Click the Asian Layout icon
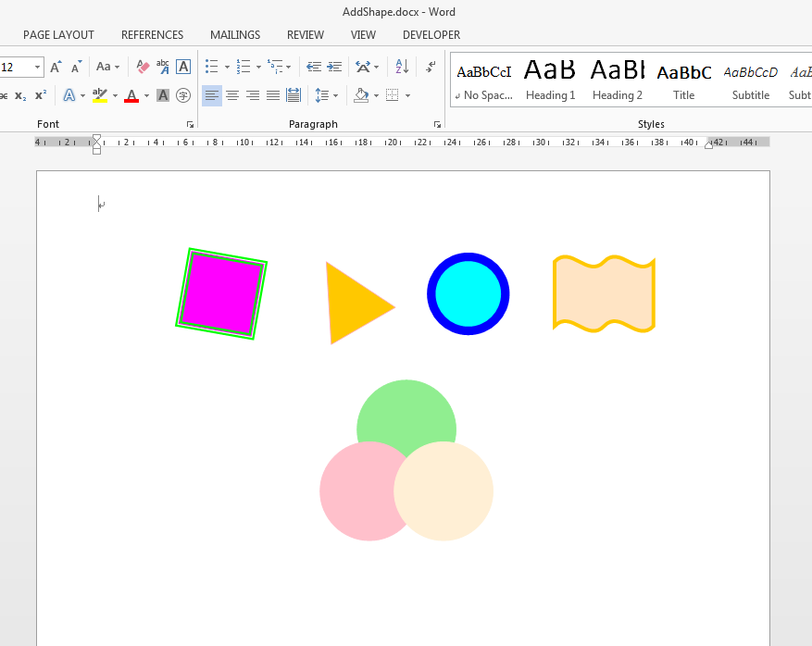 pos(363,67)
